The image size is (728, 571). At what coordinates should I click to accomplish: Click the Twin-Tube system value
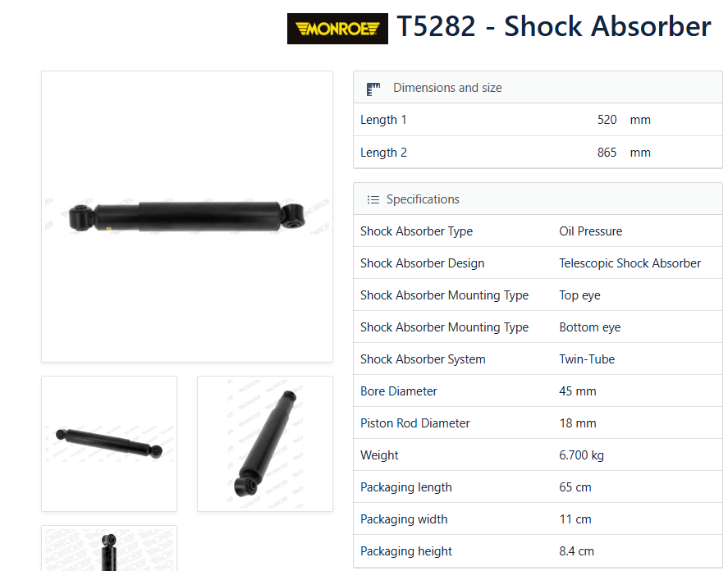587,359
